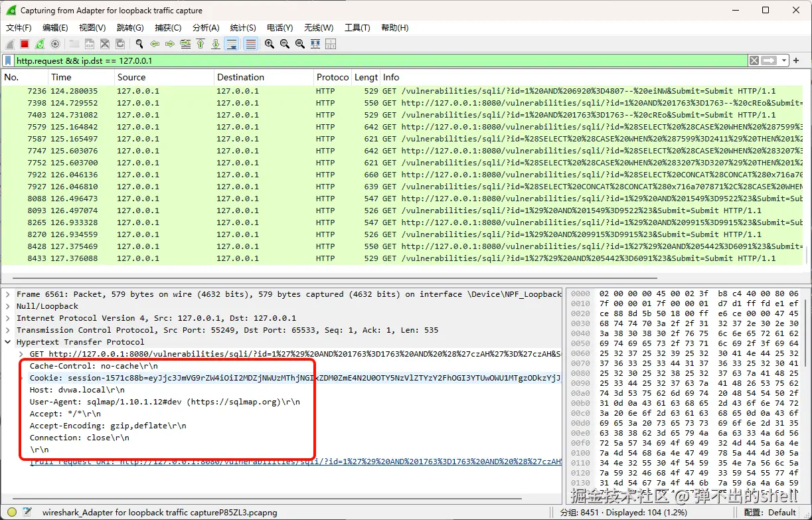
Task: Zoom out main window text
Action: pos(285,44)
